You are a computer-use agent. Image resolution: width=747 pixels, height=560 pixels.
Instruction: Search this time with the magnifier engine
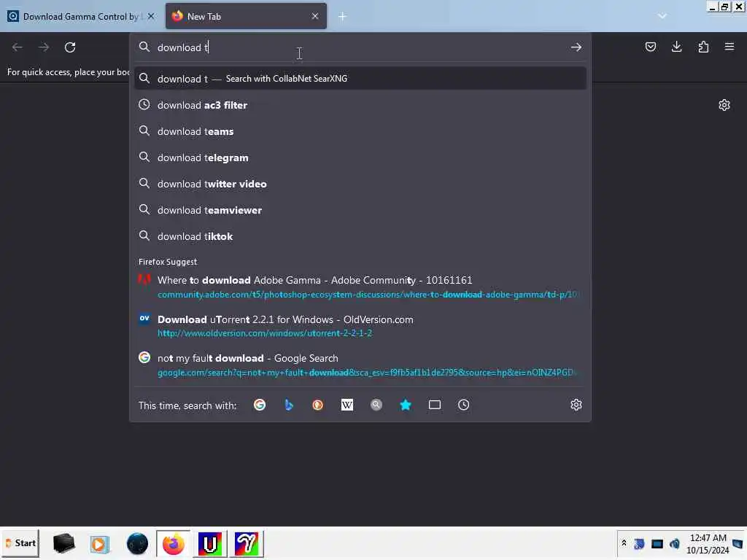coord(376,405)
